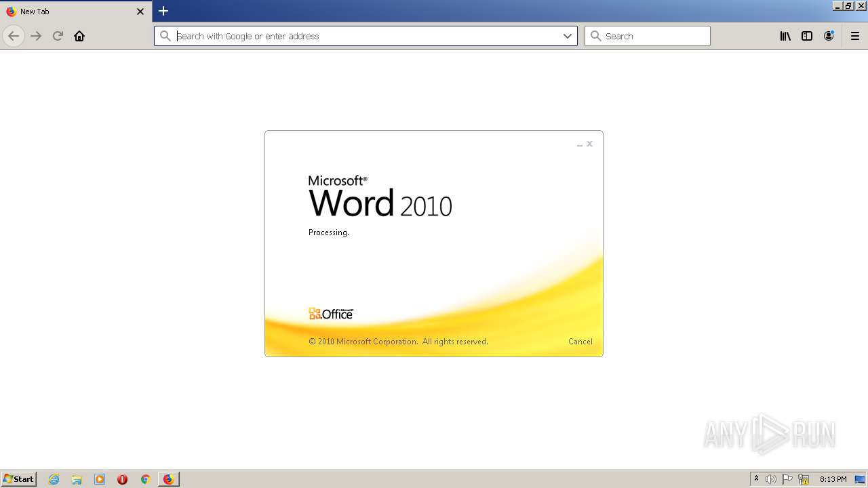Close the Word splash with X
Viewport: 868px width, 488px height.
tap(590, 144)
